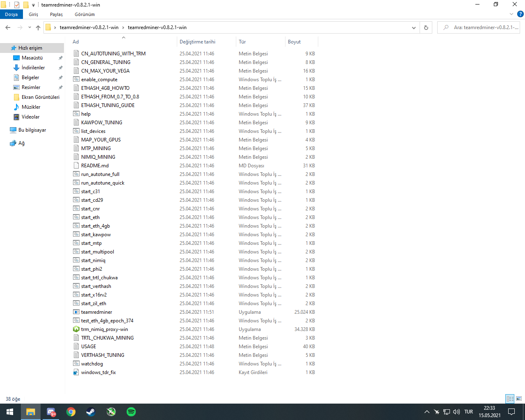
Task: Click the USAGE text document icon
Action: pos(76,346)
